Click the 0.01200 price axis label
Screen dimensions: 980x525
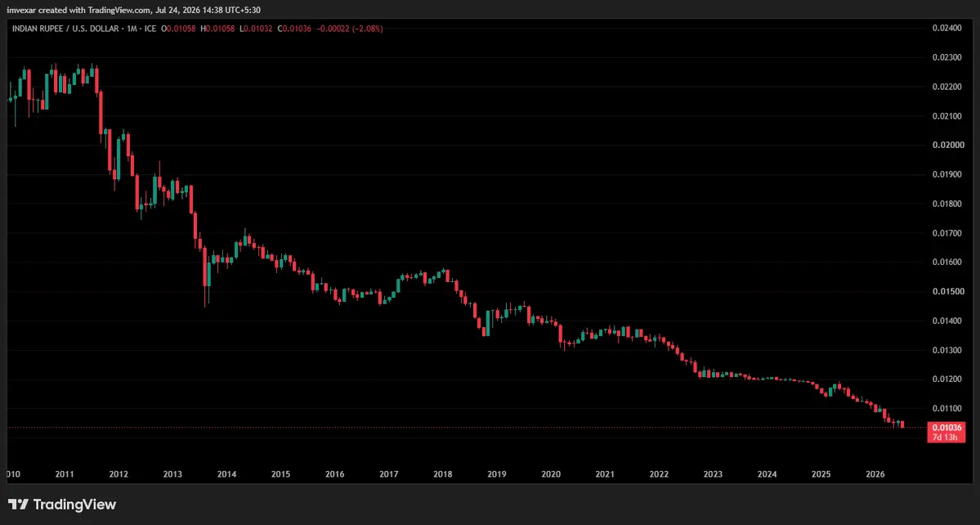(946, 379)
